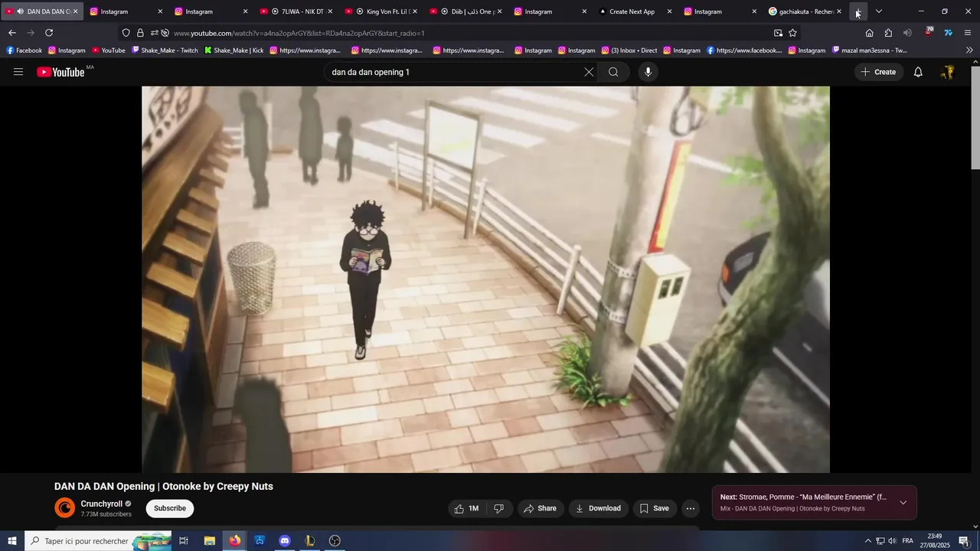
Task: Switch to the Create Next App tab
Action: 635,11
